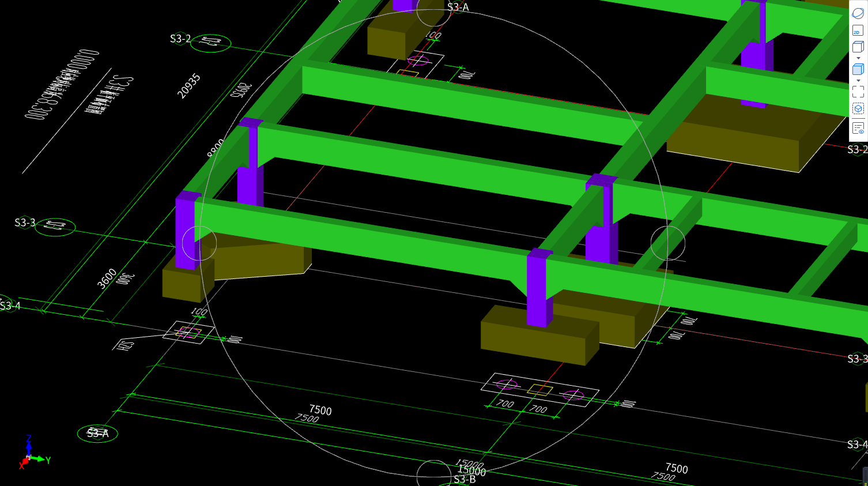This screenshot has height=486, width=868.
Task: Select the S3-2 axis label at right edge
Action: pos(857,149)
